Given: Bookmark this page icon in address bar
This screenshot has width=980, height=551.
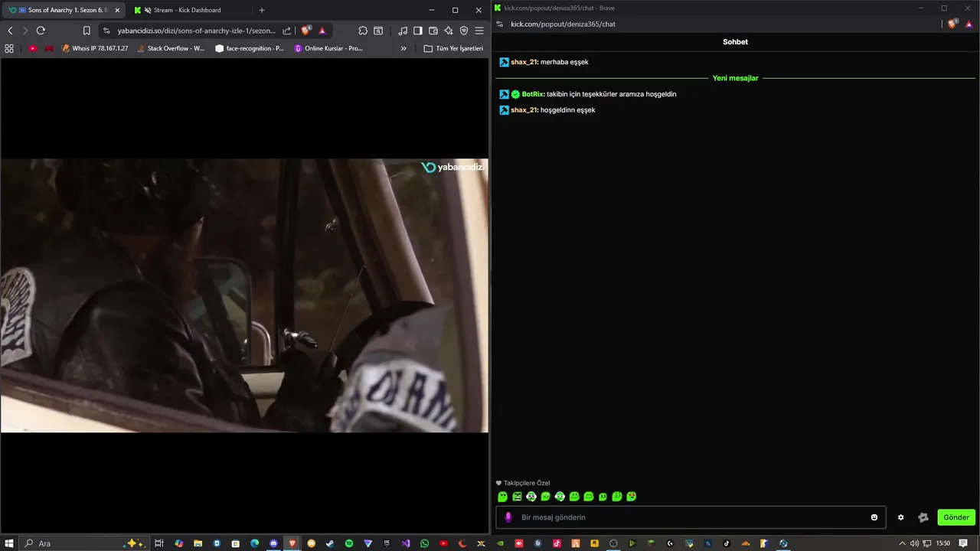Looking at the screenshot, I should [x=87, y=31].
